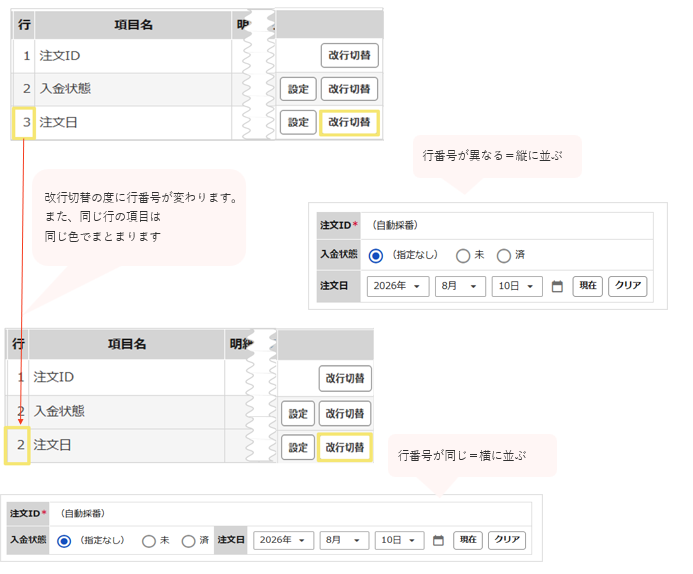Click 改行切替 for 注文ID in bottom table
Viewport: 693px width, 574px height.
coord(345,379)
